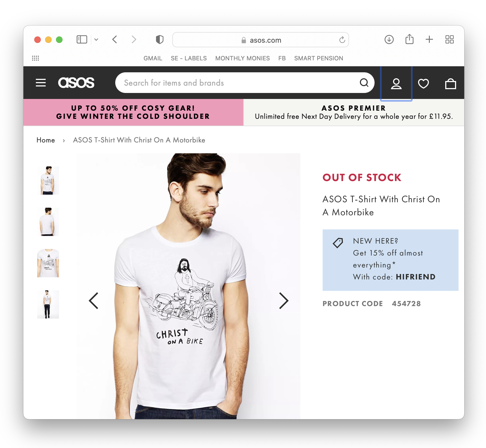Expand sidebar tab group dropdown arrow
The height and width of the screenshot is (448, 486).
point(96,40)
